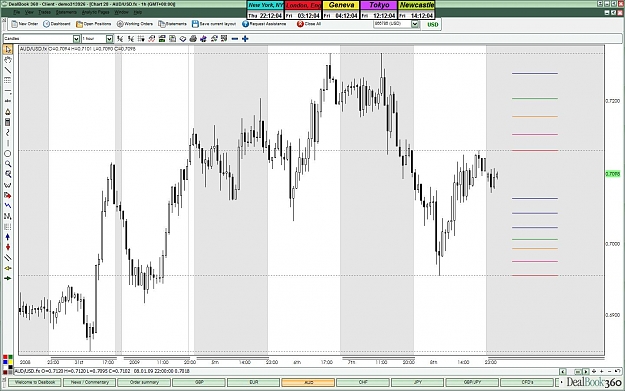Select the hand pan tool

8,60
